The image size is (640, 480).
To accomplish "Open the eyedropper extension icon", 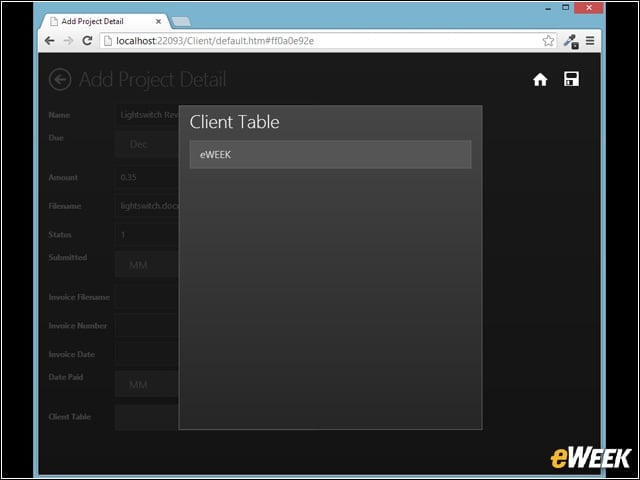I will [x=571, y=41].
